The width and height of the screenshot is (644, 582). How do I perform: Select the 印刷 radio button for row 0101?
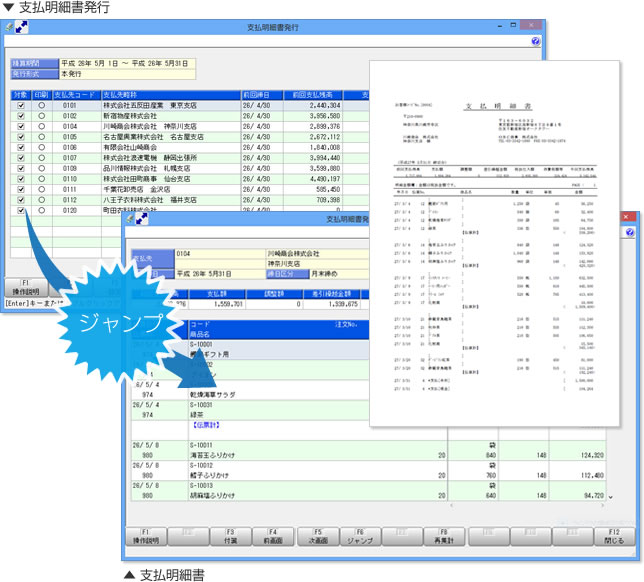pyautogui.click(x=41, y=106)
